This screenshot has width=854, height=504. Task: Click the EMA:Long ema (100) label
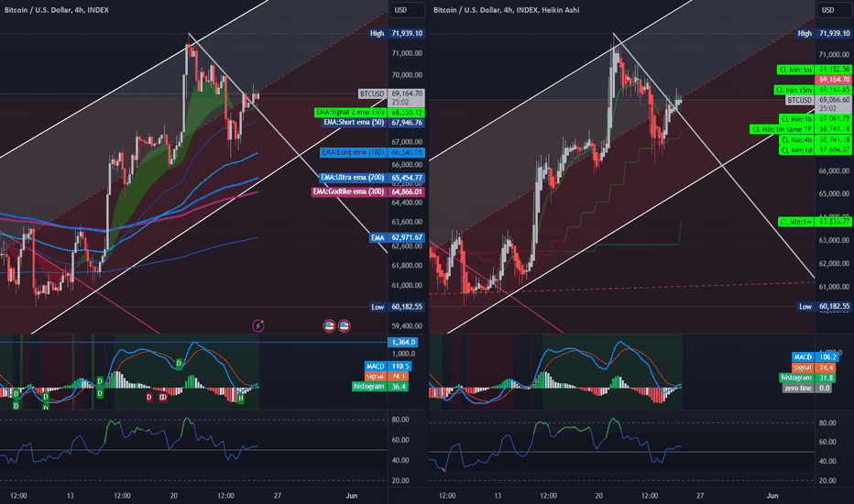click(372, 152)
